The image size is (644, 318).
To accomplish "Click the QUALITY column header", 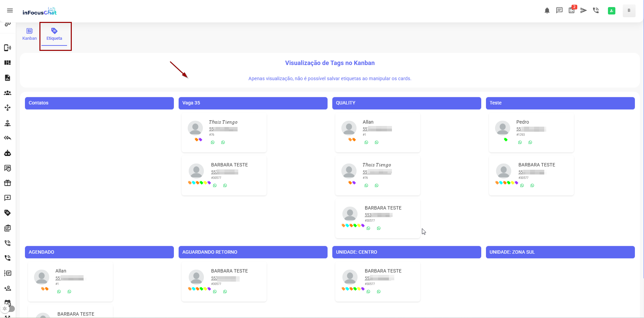I will [406, 103].
